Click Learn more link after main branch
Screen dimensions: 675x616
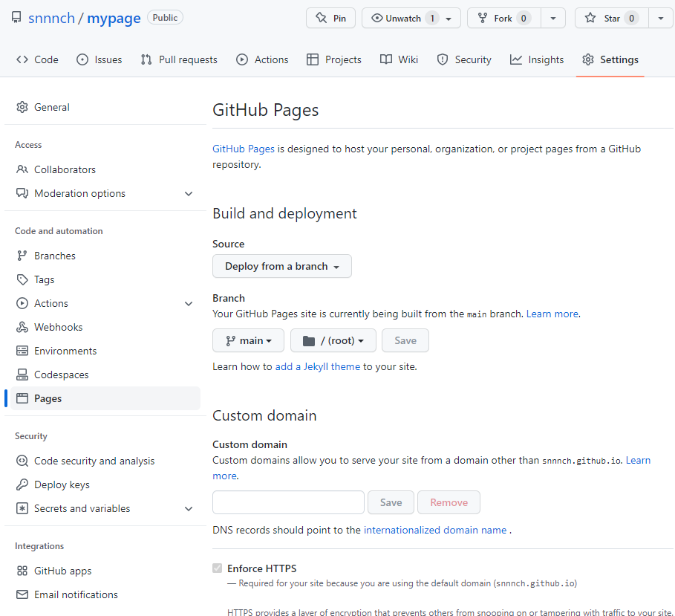click(x=552, y=314)
